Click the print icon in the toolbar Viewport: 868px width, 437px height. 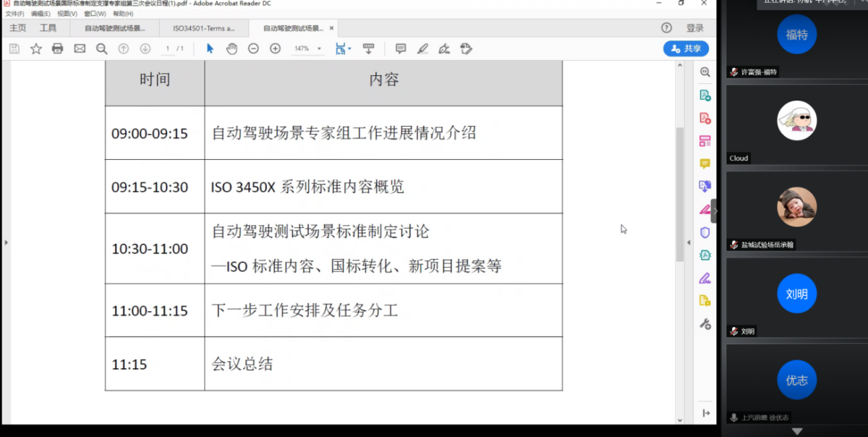tap(58, 48)
